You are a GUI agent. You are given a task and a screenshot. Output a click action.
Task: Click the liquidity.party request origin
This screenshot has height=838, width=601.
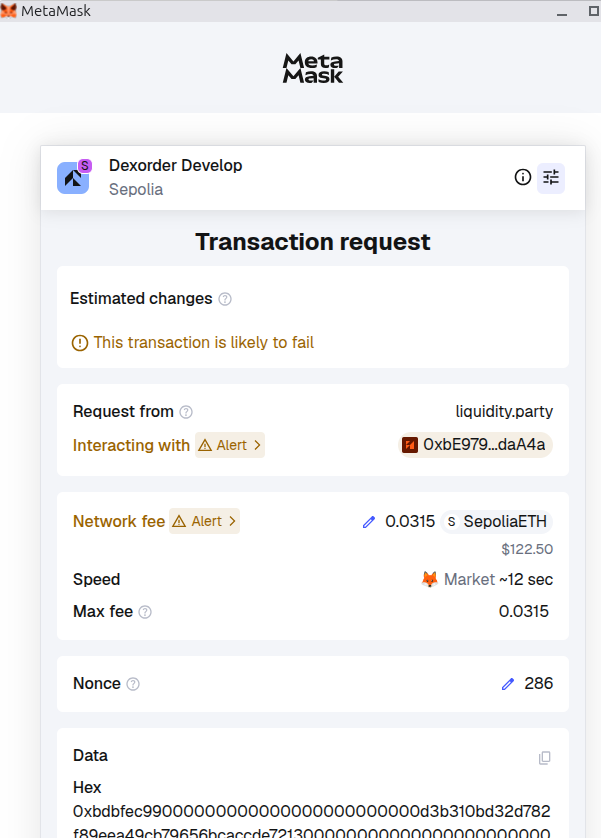tap(504, 412)
